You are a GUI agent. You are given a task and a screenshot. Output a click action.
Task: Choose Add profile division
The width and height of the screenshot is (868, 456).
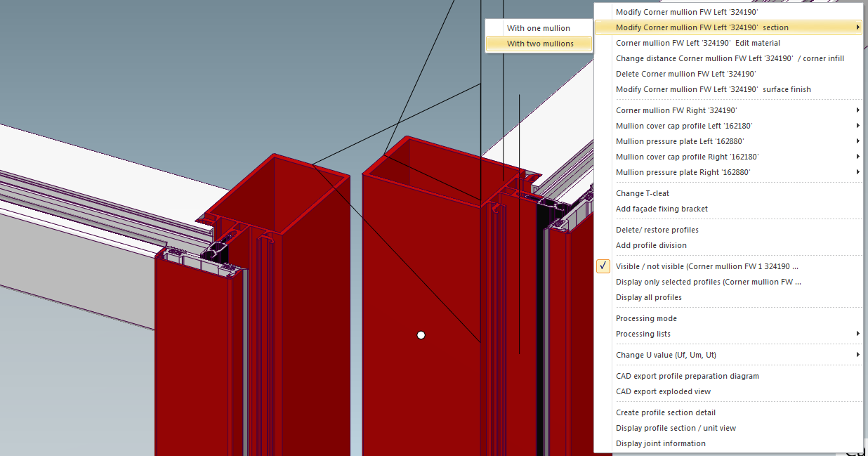(x=651, y=245)
